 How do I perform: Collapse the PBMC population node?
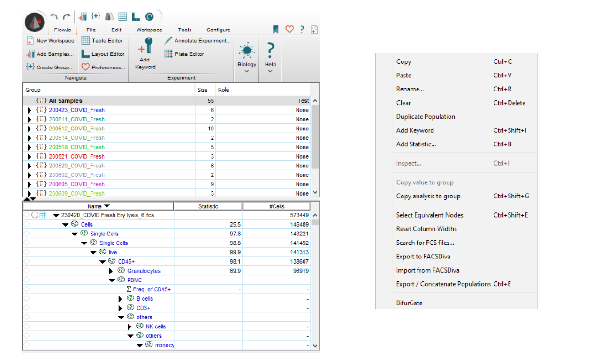point(112,281)
